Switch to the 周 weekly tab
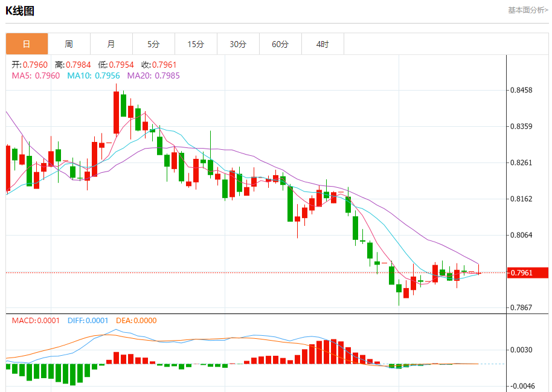Image resolution: width=552 pixels, height=392 pixels. click(69, 44)
